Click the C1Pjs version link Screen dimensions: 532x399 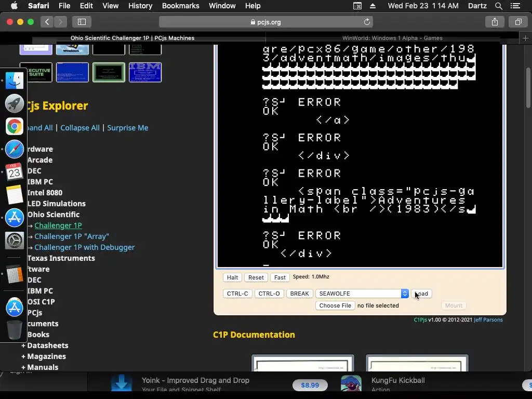coord(420,320)
